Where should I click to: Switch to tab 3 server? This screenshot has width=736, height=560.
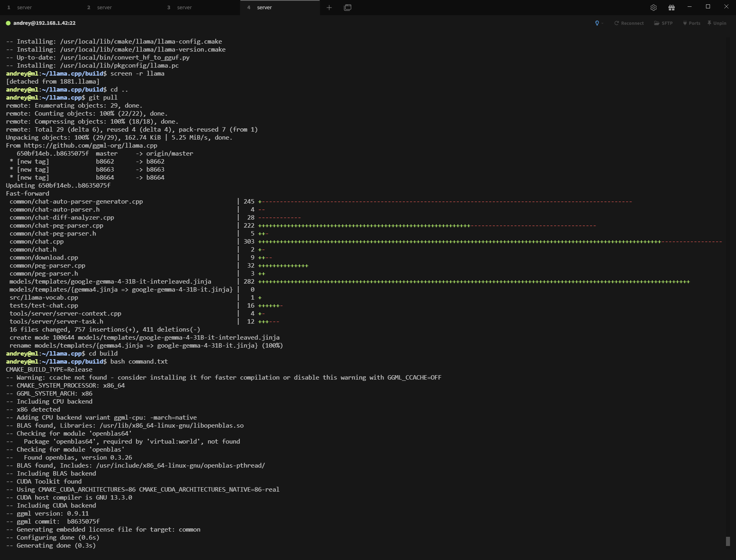click(x=200, y=8)
